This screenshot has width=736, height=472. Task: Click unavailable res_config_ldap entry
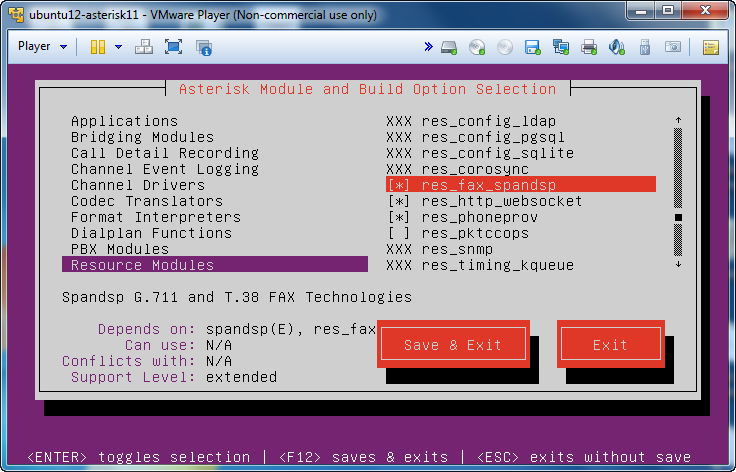(x=471, y=122)
